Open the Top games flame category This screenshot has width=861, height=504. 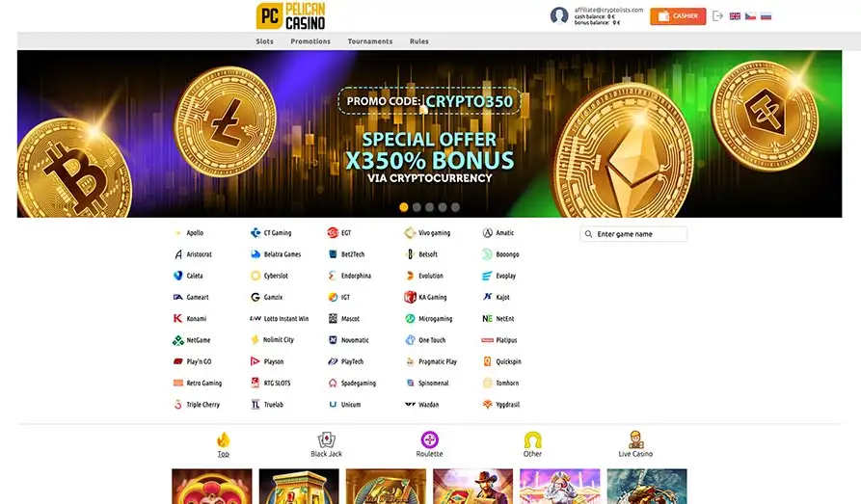223,444
